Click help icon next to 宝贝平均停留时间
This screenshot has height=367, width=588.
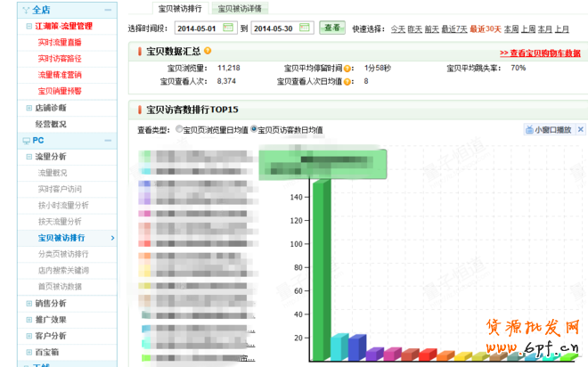(x=347, y=68)
